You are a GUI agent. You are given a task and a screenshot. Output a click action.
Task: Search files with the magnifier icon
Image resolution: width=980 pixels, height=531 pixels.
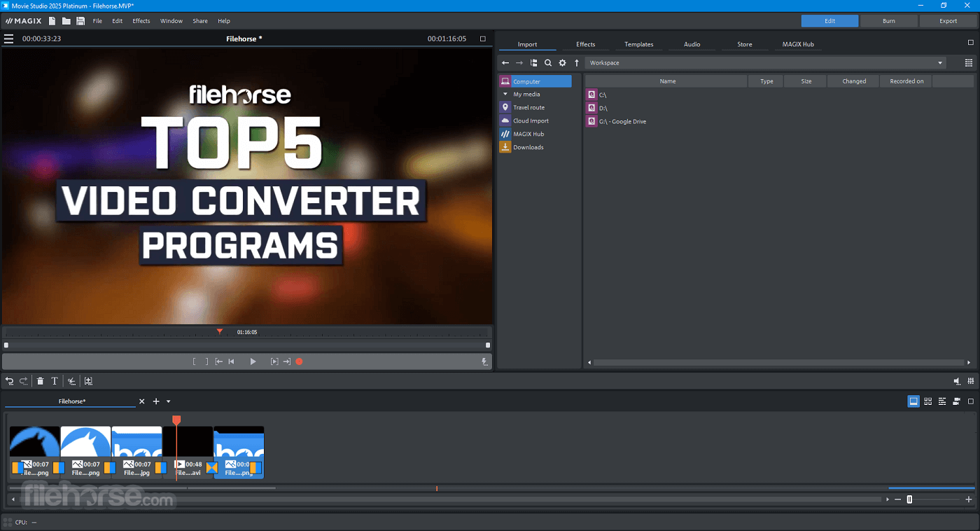tap(548, 63)
